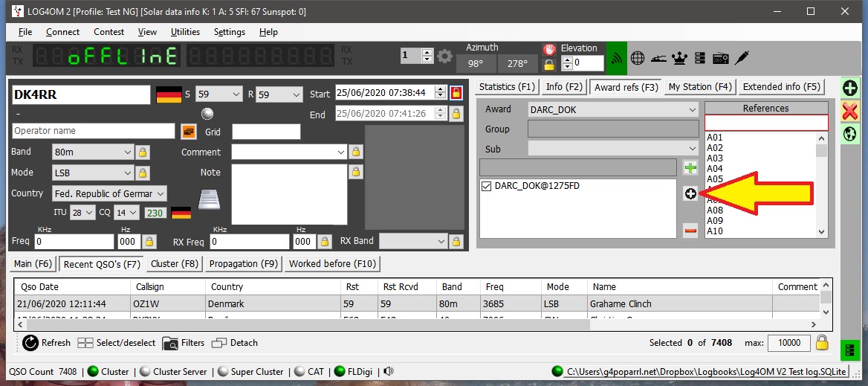Click the red minus remove reference button
The height and width of the screenshot is (386, 868).
pyautogui.click(x=690, y=231)
